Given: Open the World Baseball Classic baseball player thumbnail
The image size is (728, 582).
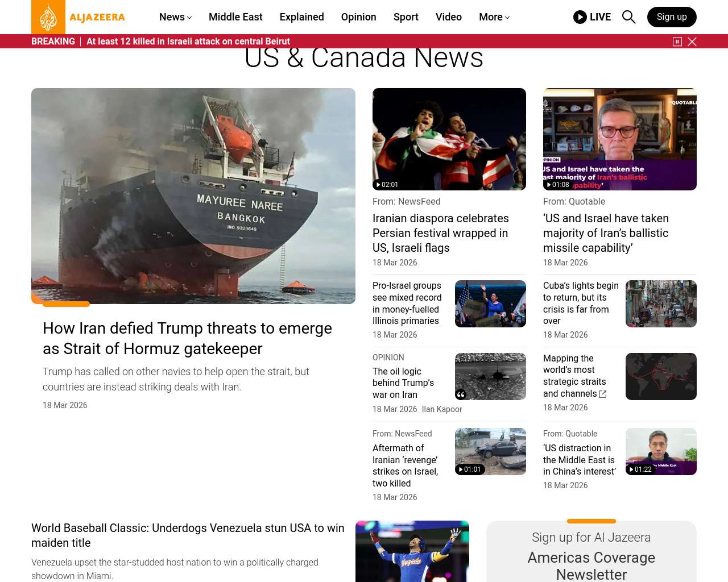Looking at the screenshot, I should click(412, 551).
